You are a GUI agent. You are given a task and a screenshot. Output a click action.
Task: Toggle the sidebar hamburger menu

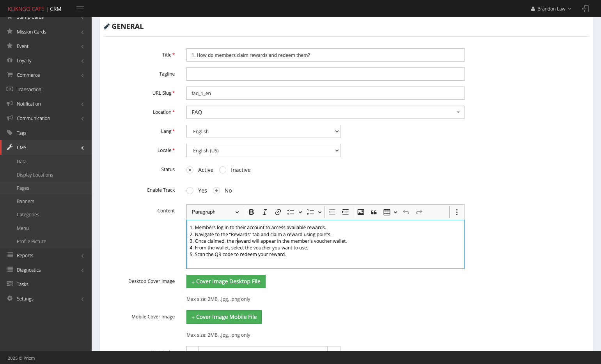(x=80, y=9)
